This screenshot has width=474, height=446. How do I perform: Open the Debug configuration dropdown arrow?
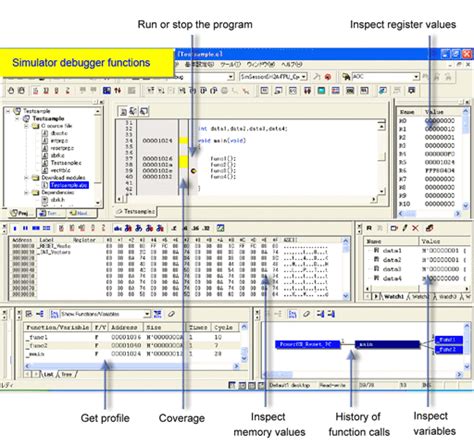point(230,77)
